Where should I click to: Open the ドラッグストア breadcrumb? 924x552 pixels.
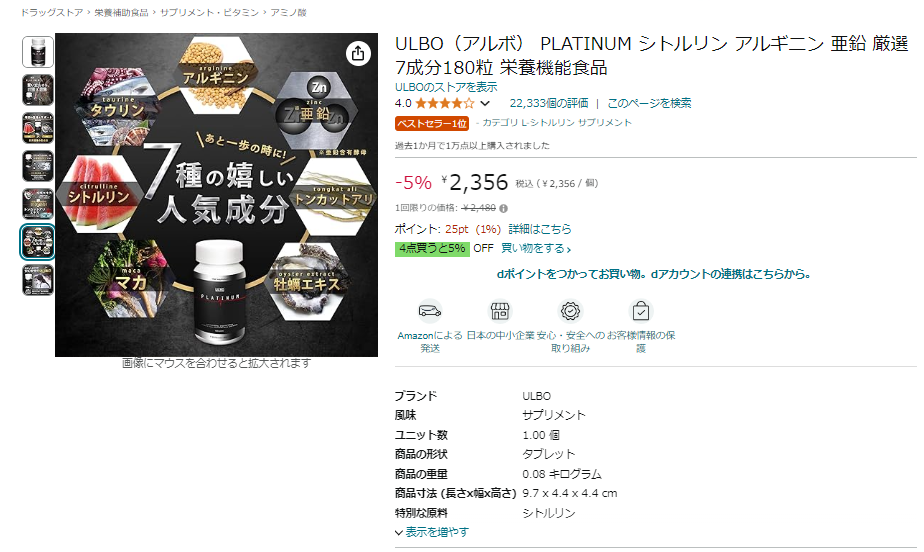pyautogui.click(x=52, y=12)
